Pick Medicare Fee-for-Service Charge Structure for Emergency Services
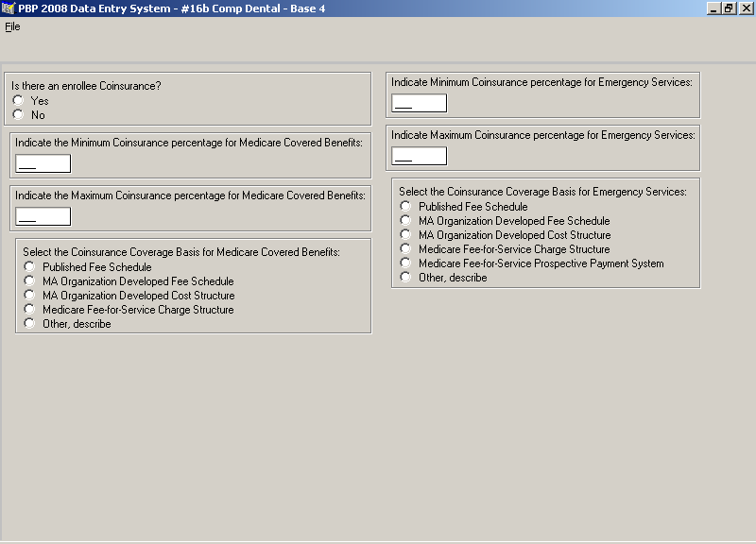 click(405, 248)
